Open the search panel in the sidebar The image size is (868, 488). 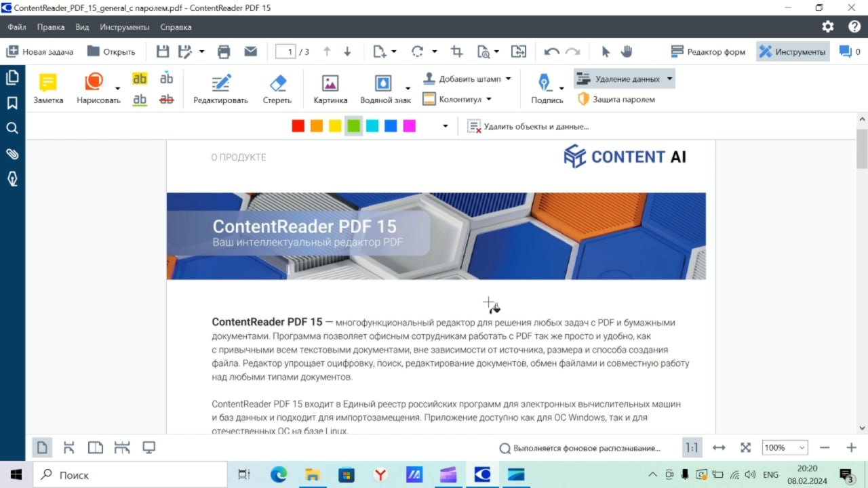point(12,128)
